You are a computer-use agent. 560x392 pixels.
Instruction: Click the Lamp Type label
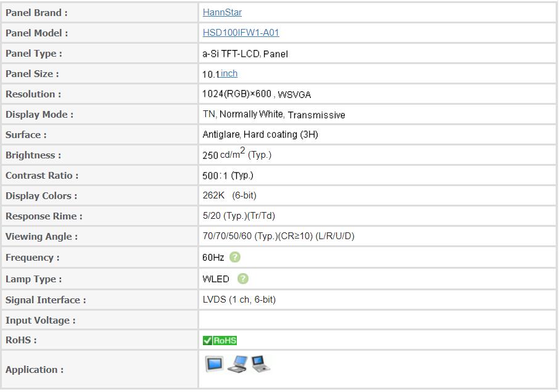coord(33,279)
